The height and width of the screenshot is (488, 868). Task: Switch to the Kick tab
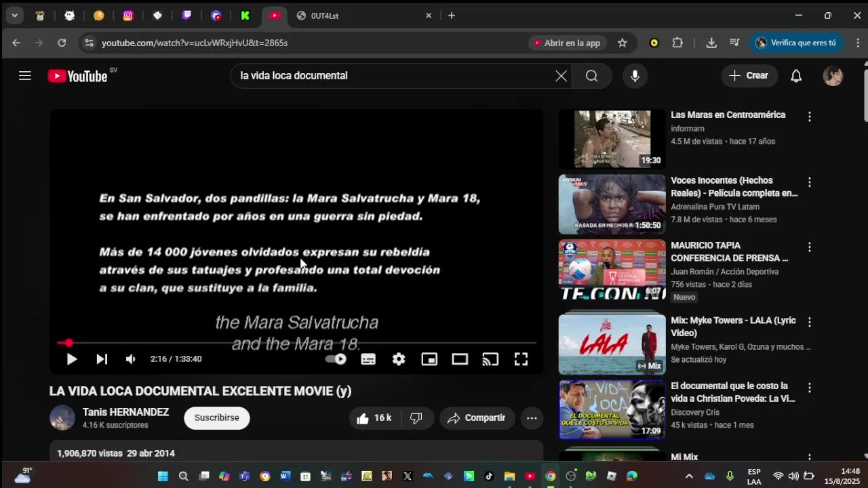coord(245,16)
